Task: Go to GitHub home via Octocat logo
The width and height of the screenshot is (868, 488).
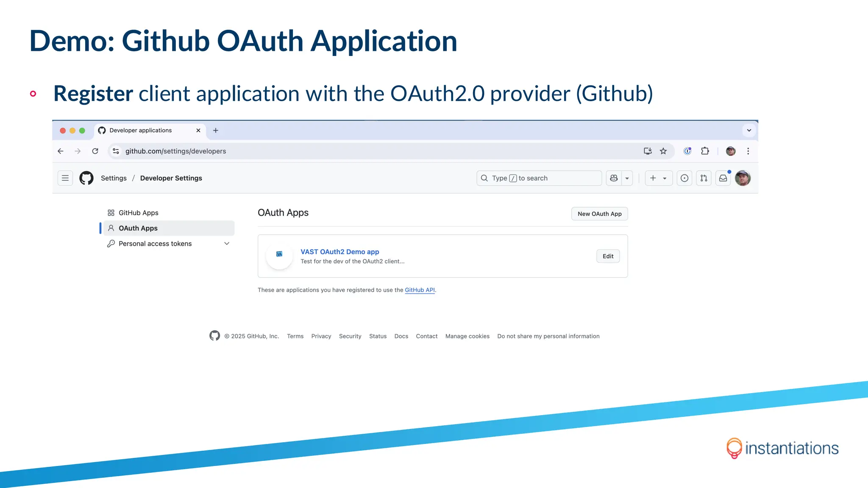Action: coord(86,178)
